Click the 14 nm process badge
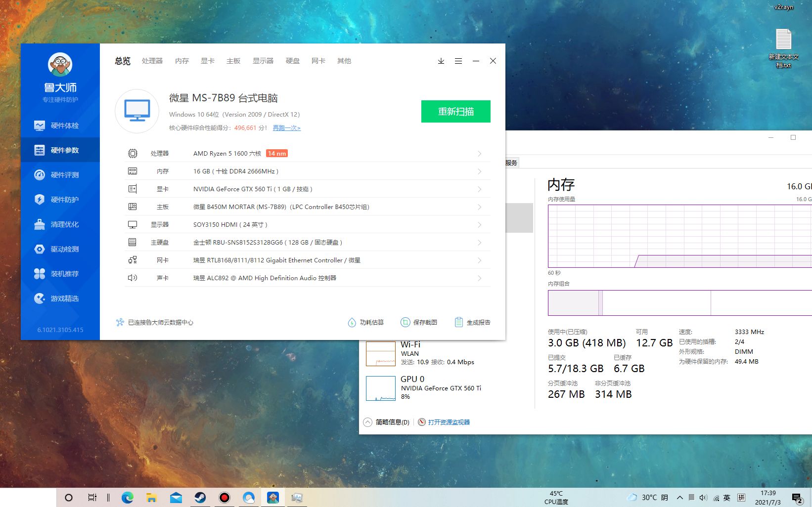The width and height of the screenshot is (812, 507). [x=277, y=154]
